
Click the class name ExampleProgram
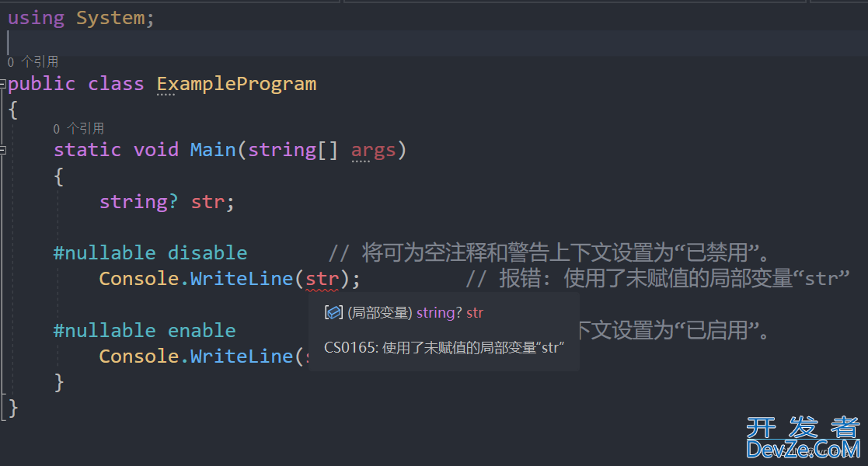click(x=236, y=84)
